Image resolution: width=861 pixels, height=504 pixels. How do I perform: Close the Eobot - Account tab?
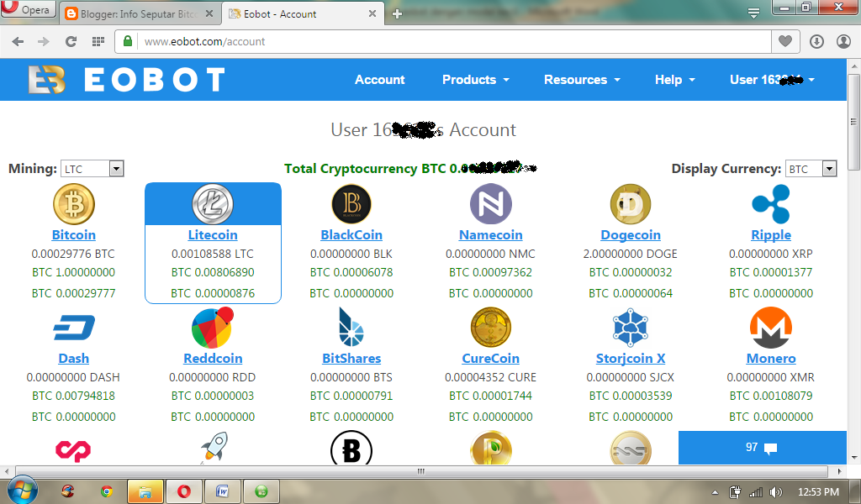(x=372, y=13)
